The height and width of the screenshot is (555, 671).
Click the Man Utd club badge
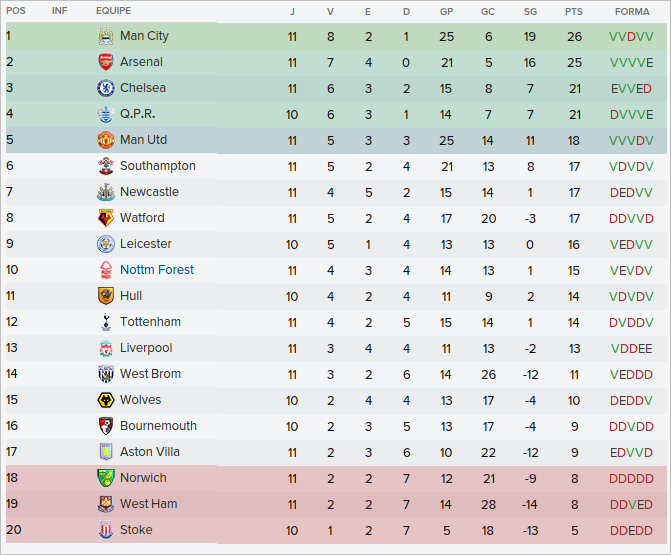click(x=106, y=140)
